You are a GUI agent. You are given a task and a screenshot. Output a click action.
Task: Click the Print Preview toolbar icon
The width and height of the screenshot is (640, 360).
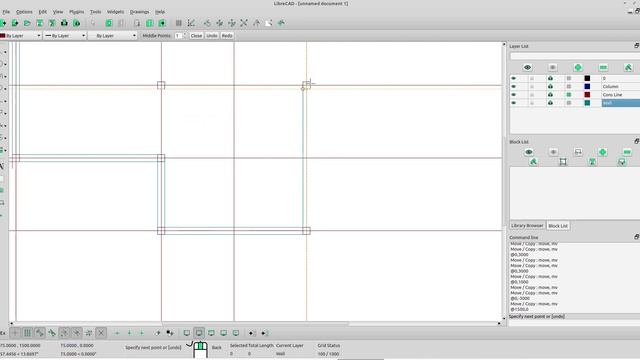tap(76, 23)
